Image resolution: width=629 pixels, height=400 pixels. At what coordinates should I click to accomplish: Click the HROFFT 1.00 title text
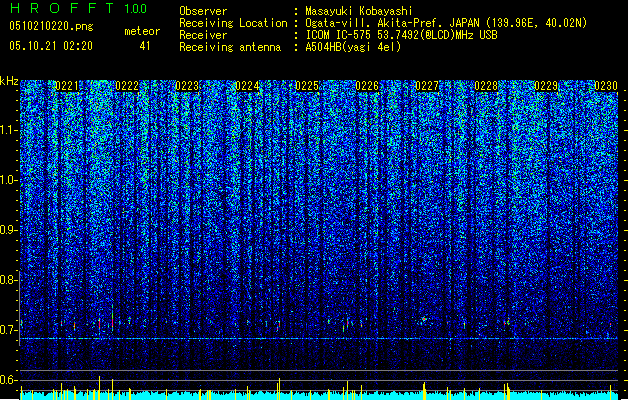point(78,8)
